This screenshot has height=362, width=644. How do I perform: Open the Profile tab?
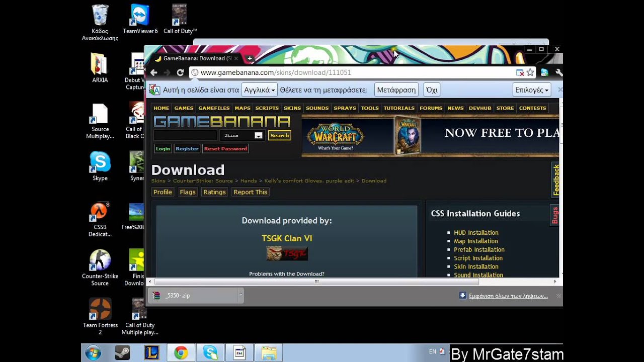[163, 192]
